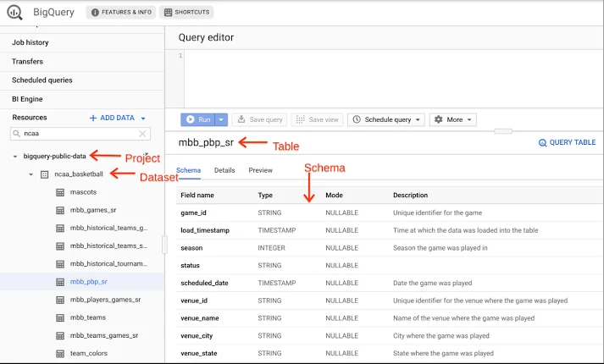Switch to the Details tab

pos(224,170)
